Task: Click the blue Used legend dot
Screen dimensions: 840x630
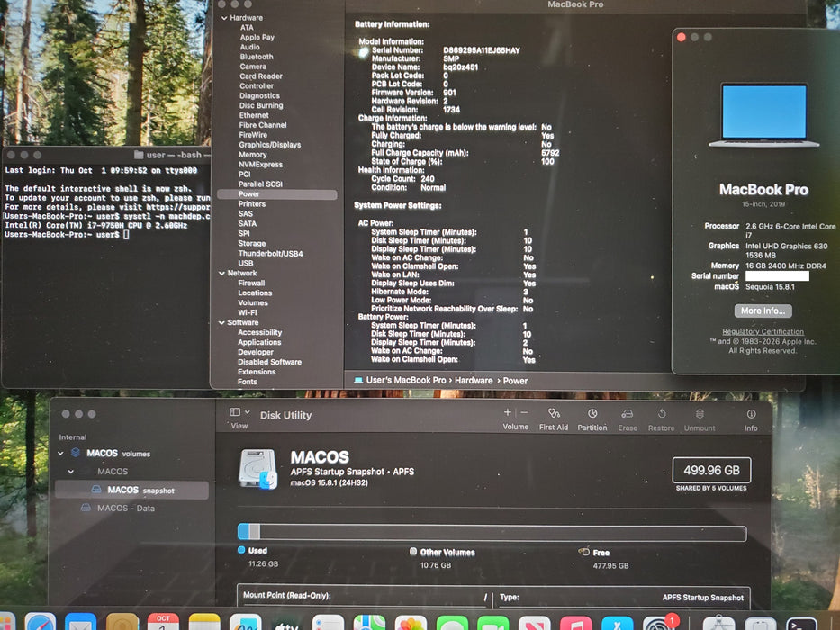Action: [x=241, y=550]
